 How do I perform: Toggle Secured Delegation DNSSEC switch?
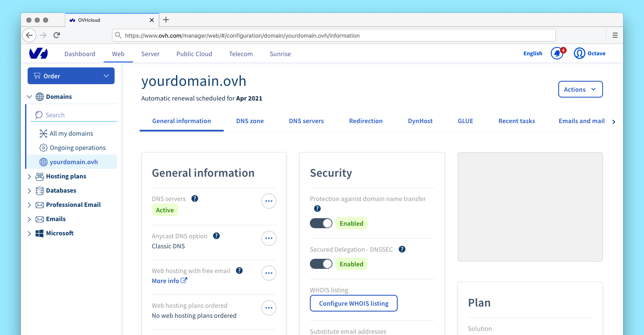(321, 264)
